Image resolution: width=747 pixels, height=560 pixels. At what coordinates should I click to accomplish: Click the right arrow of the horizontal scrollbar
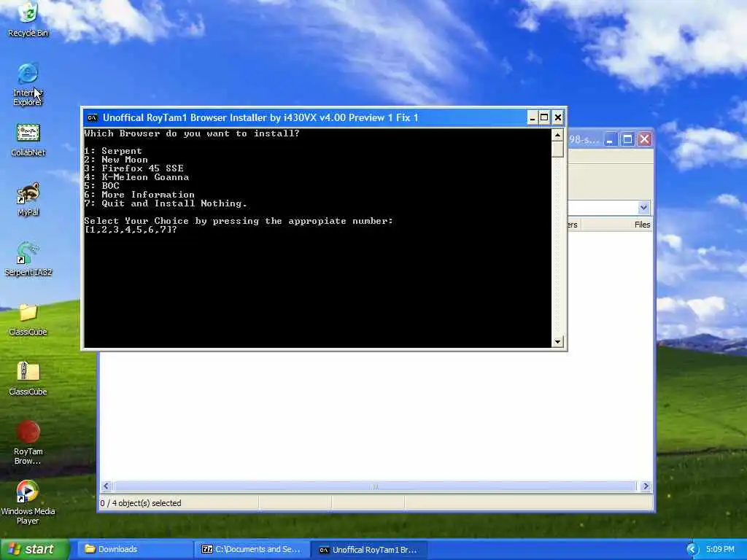coord(646,486)
